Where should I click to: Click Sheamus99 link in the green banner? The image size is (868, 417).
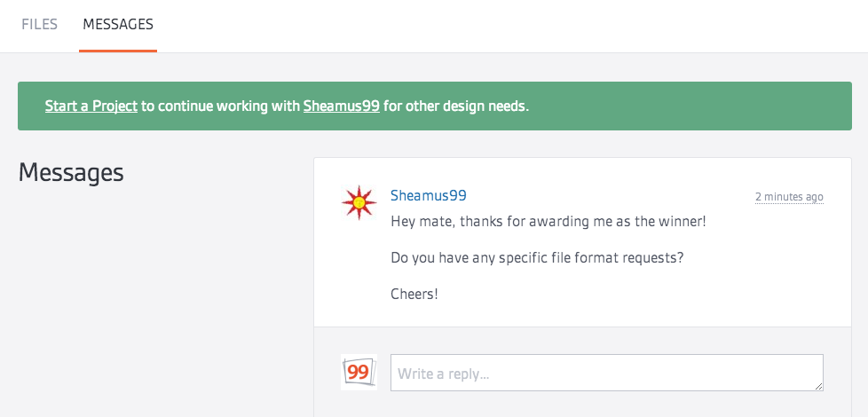[x=341, y=106]
